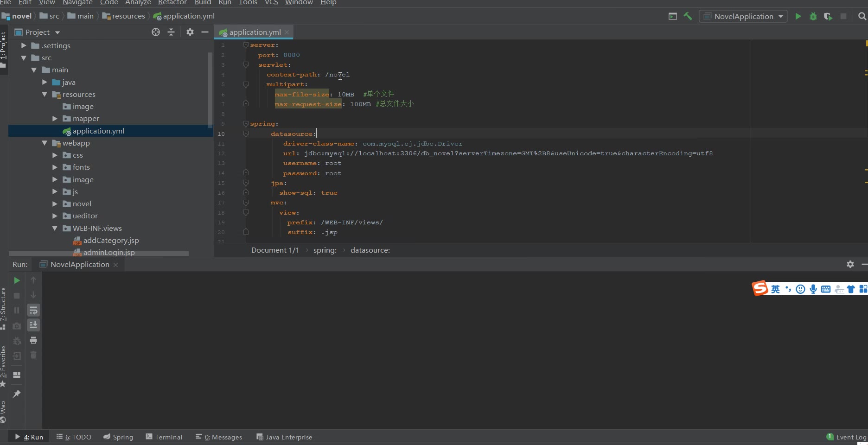Expand the java folder in tree

[45, 82]
